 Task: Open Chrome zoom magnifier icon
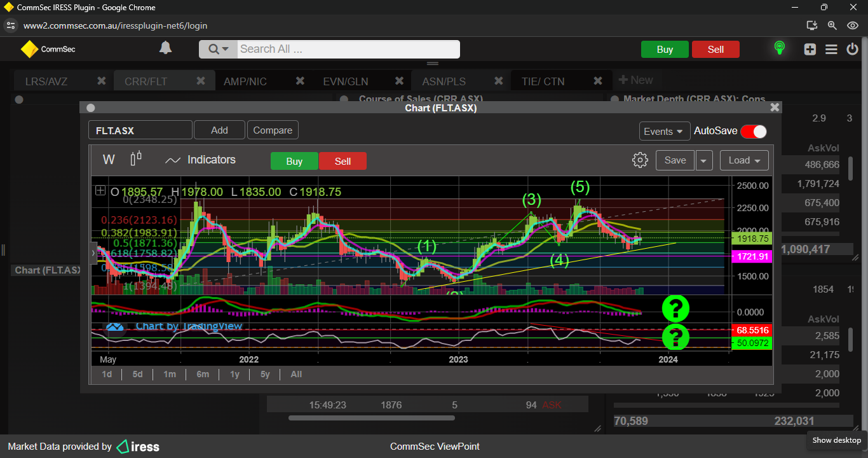click(x=832, y=25)
